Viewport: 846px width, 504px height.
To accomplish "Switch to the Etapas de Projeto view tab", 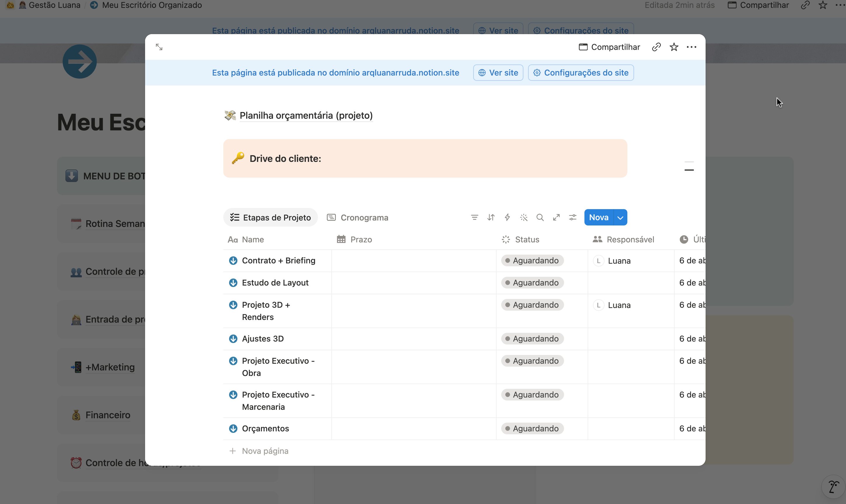I will click(271, 217).
